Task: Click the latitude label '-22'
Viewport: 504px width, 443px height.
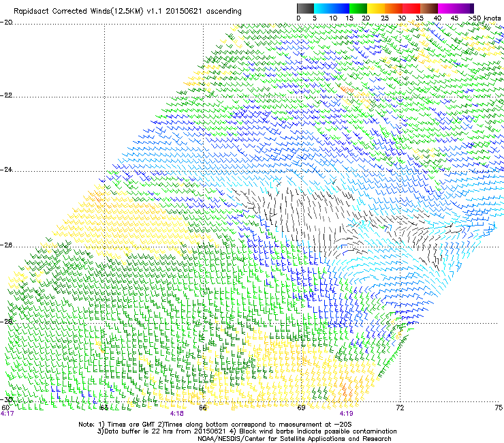Action: coord(6,95)
